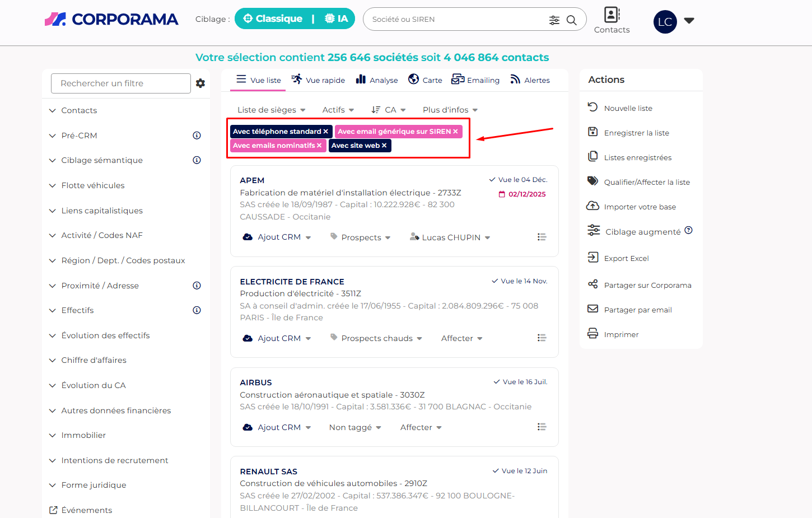Remove the 'Avec téléphone standard' filter tag
This screenshot has height=518, width=812.
(x=326, y=132)
